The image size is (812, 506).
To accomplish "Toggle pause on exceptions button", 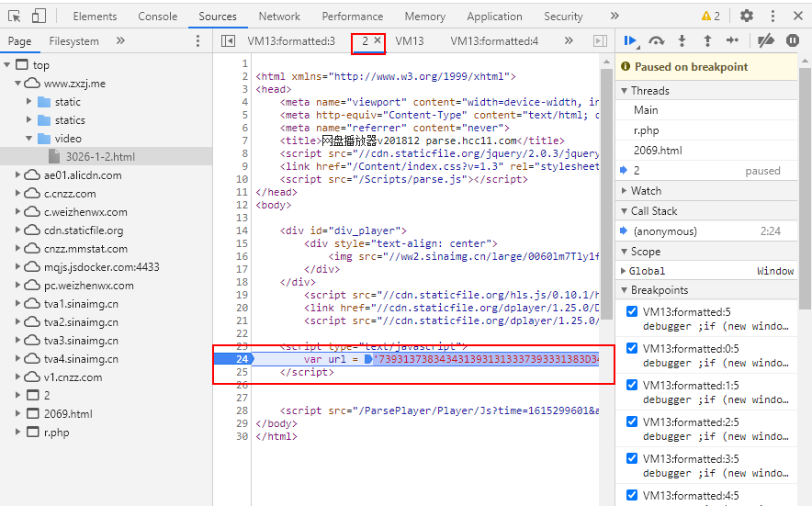I will [792, 40].
